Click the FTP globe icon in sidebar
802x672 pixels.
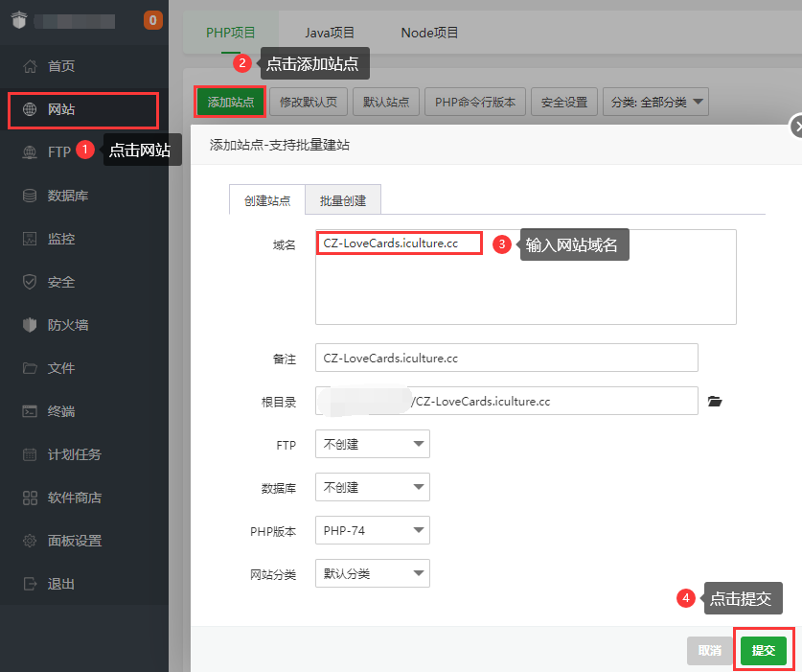coord(30,152)
